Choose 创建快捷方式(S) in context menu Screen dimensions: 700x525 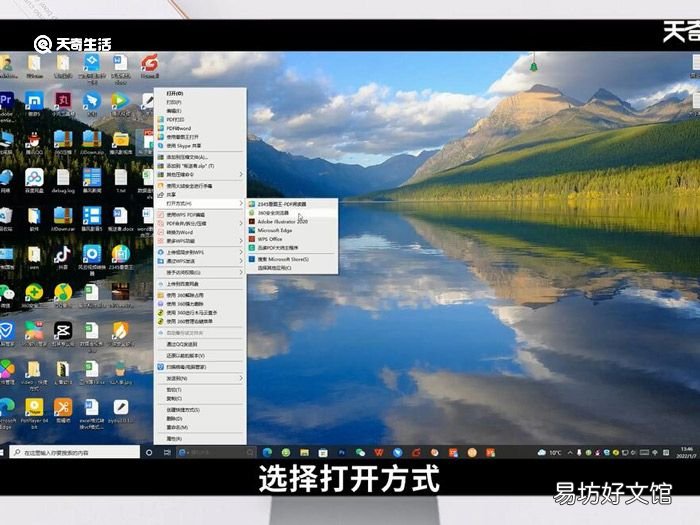pyautogui.click(x=200, y=410)
